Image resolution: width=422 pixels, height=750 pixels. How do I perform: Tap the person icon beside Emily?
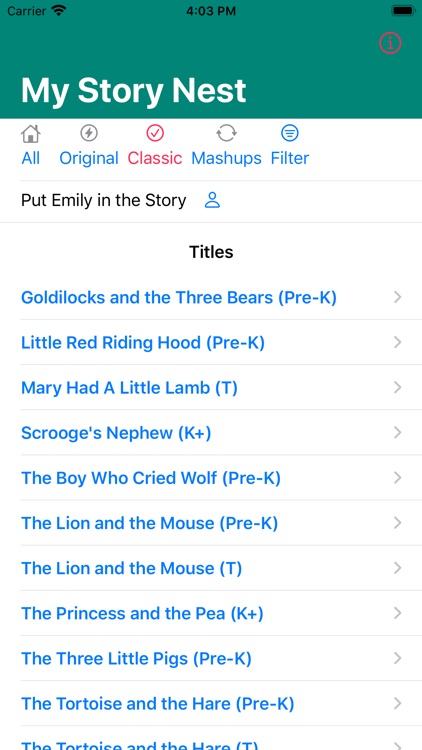pos(212,200)
